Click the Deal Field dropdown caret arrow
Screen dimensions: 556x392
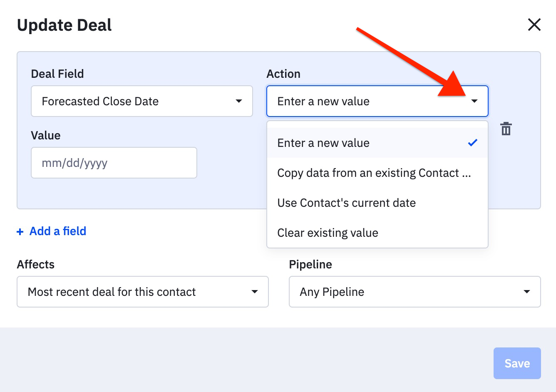(x=238, y=101)
